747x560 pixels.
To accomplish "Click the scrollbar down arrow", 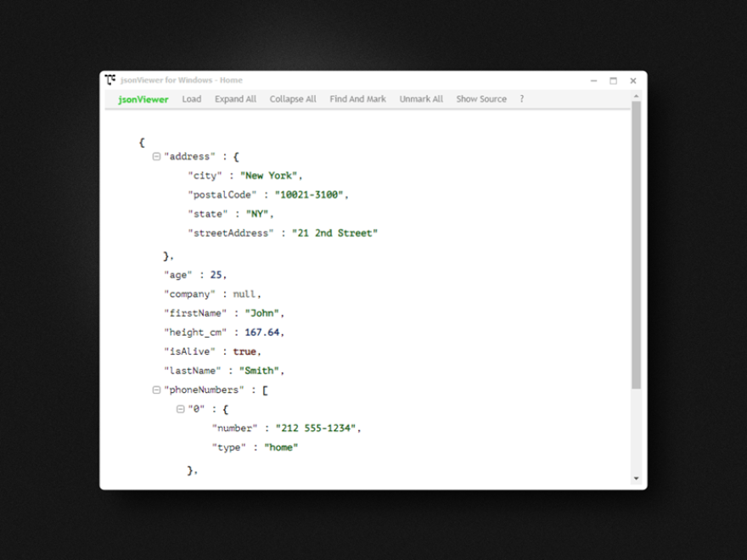I will 637,479.
